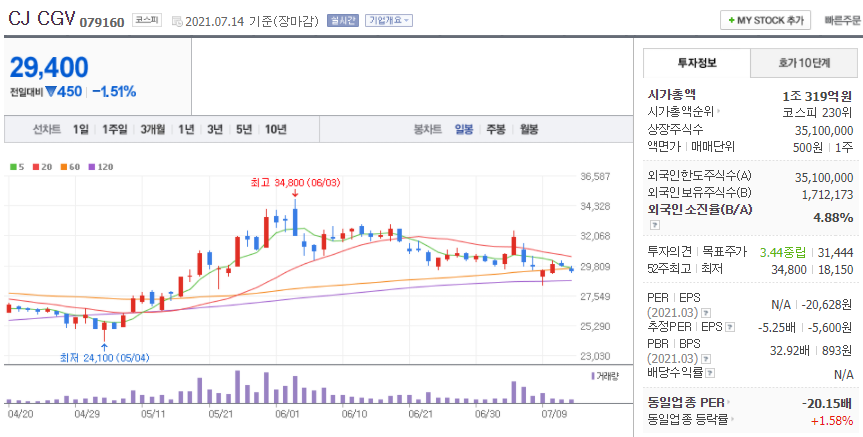Click help icon next to 추정PER EPS
863x437 pixels.
(x=730, y=327)
